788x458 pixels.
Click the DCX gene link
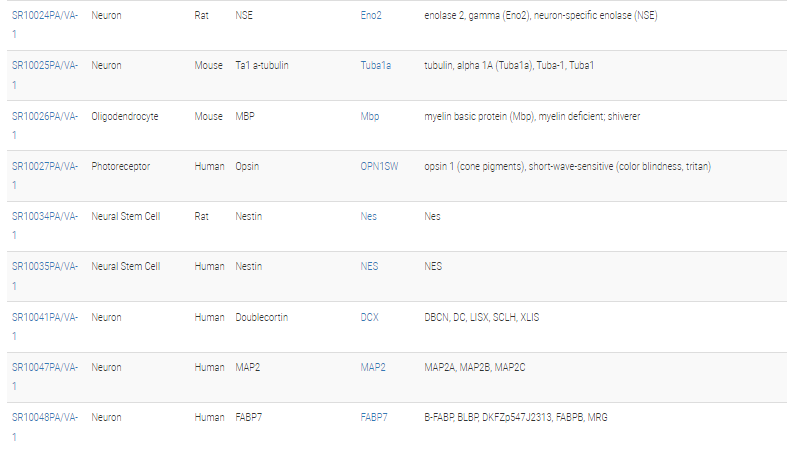point(369,317)
